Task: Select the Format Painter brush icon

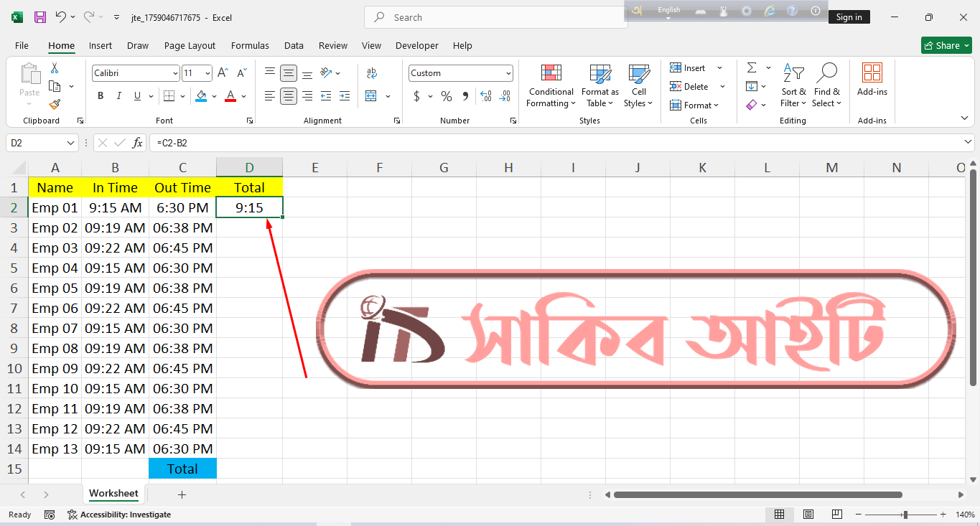Action: pyautogui.click(x=55, y=105)
